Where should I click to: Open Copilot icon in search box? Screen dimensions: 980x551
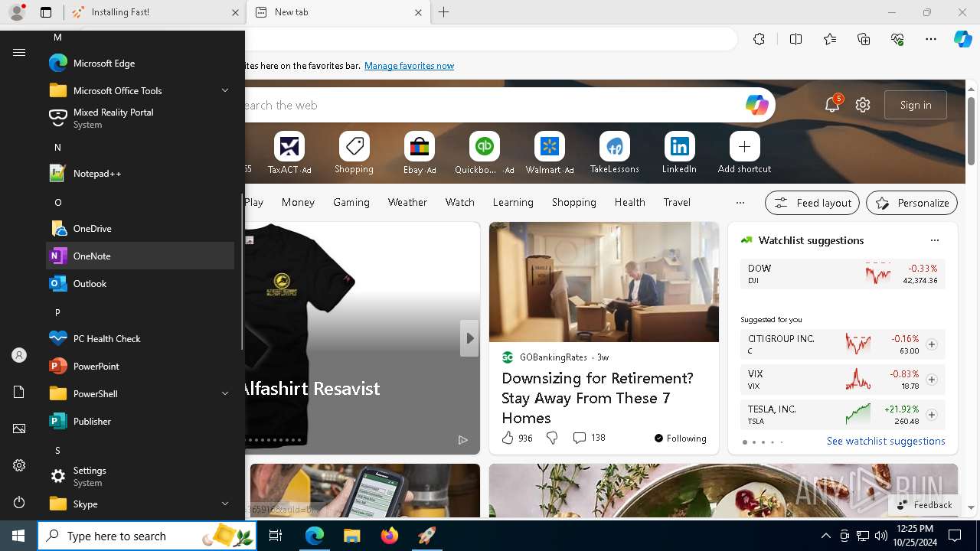[756, 105]
